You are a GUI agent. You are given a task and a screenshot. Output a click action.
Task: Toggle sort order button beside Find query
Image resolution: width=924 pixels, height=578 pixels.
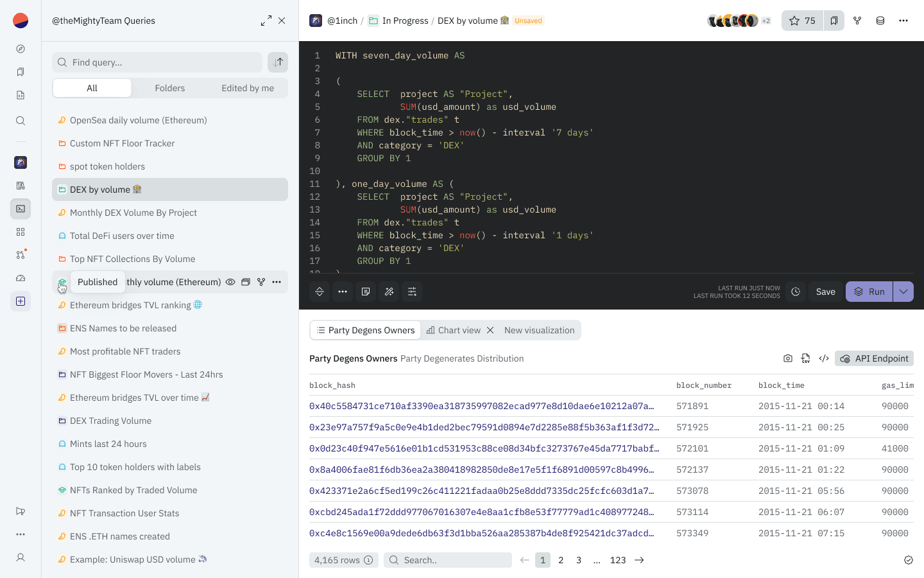point(278,62)
